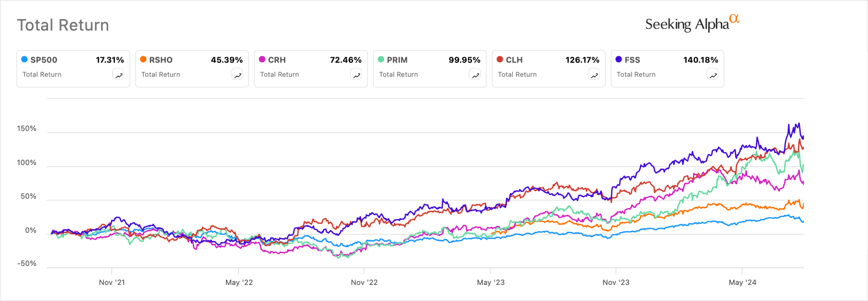Click the CRH trend chart icon

click(x=357, y=75)
